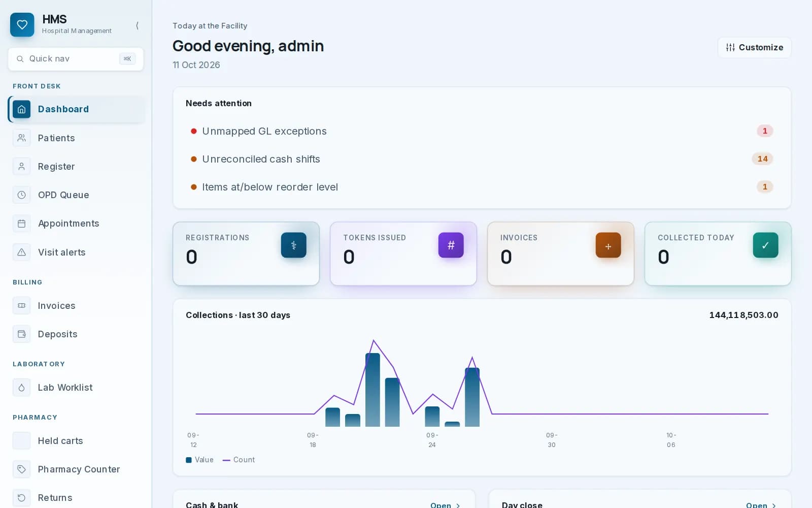Click the Returns arrow icon
Screen dimensions: 812x508
pyautogui.click(x=21, y=497)
